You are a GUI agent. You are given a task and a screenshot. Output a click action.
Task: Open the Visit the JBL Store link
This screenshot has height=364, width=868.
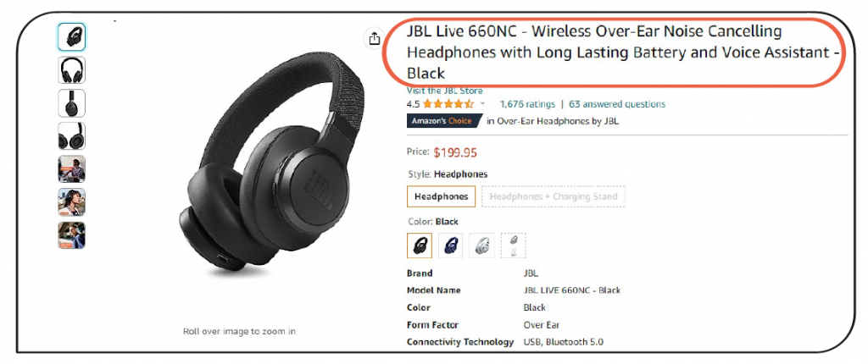444,91
